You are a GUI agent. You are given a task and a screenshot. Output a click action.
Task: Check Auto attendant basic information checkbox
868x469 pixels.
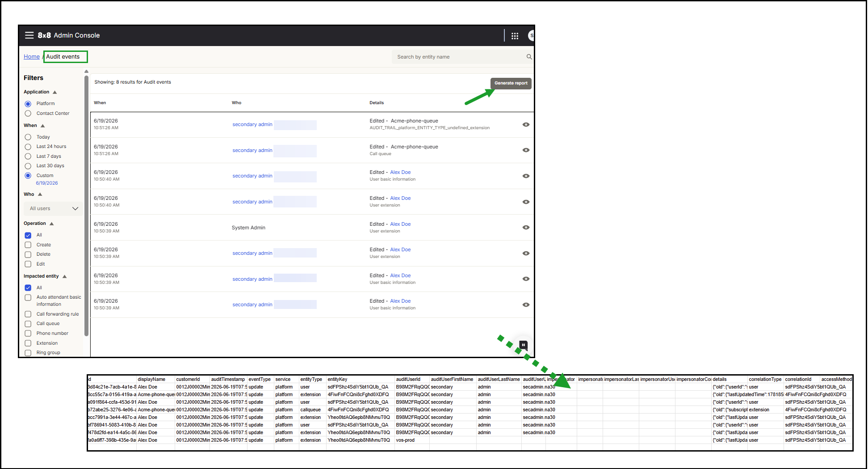pos(28,298)
